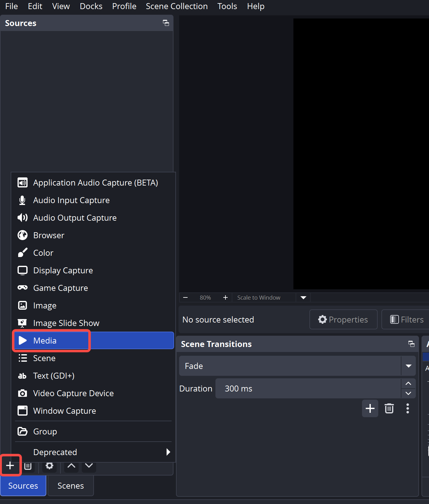The height and width of the screenshot is (504, 429).
Task: Open source properties gear icon in Sources toolbar
Action: point(49,466)
